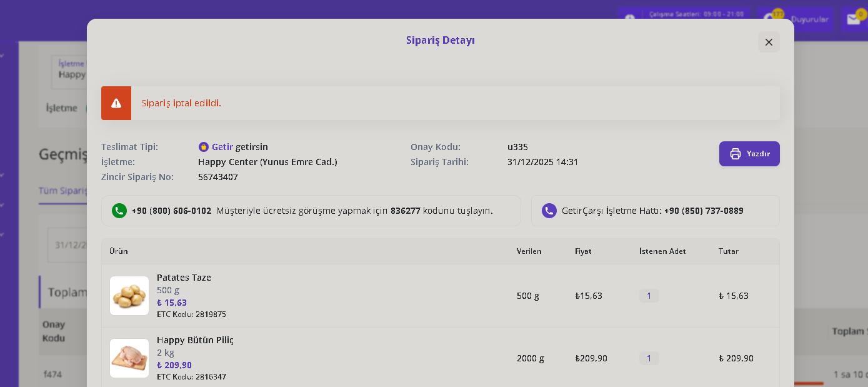This screenshot has height=387, width=868.
Task: Click the Tutar column header
Action: click(729, 251)
